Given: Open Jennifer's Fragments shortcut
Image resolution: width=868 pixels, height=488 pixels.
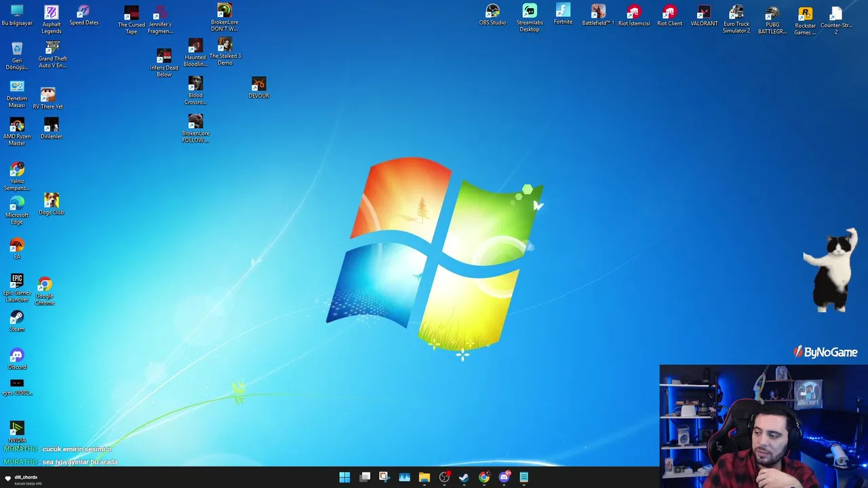Looking at the screenshot, I should pos(160,20).
